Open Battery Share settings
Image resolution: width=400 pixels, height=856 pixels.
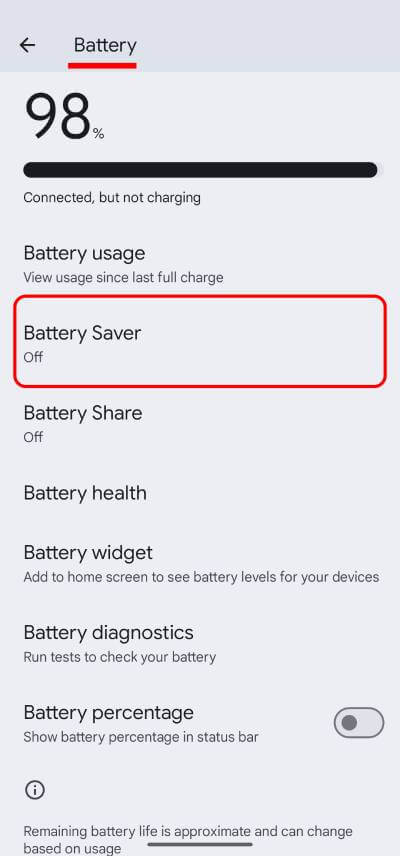coord(200,424)
